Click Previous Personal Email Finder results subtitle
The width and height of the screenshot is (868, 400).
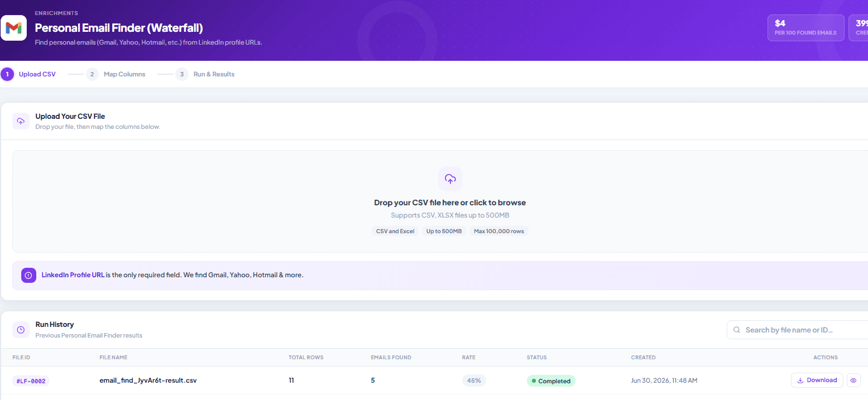tap(89, 335)
